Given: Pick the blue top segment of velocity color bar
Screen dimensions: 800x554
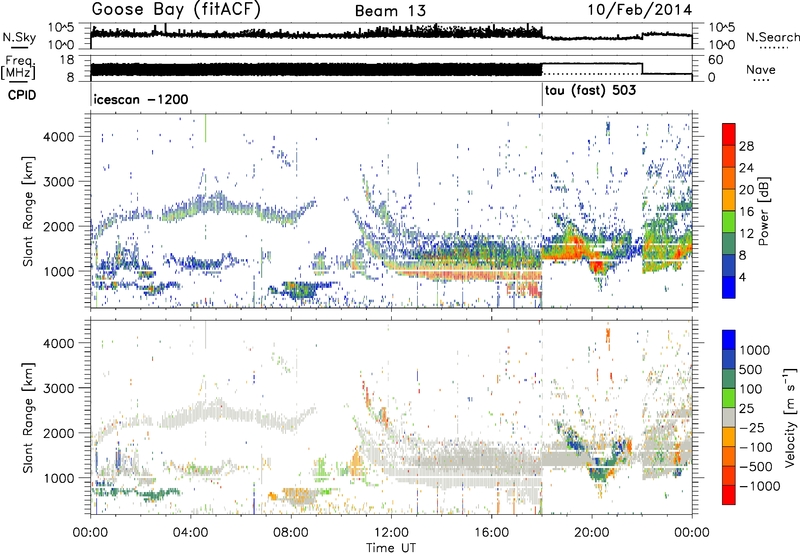Looking at the screenshot, I should (729, 339).
